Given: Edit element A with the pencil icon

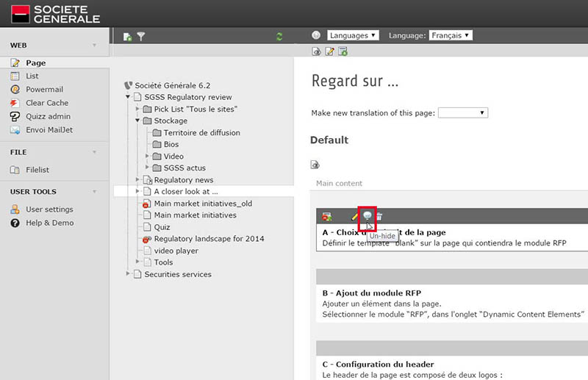Looking at the screenshot, I should click(x=354, y=216).
